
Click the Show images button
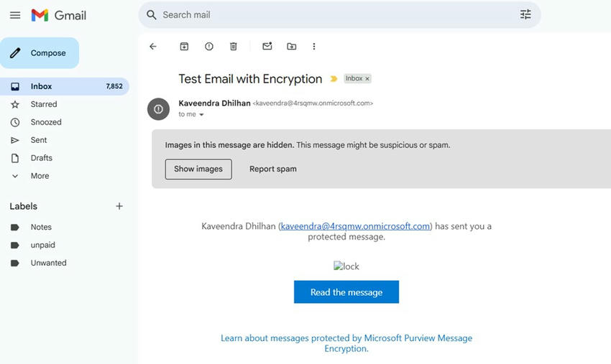[198, 169]
